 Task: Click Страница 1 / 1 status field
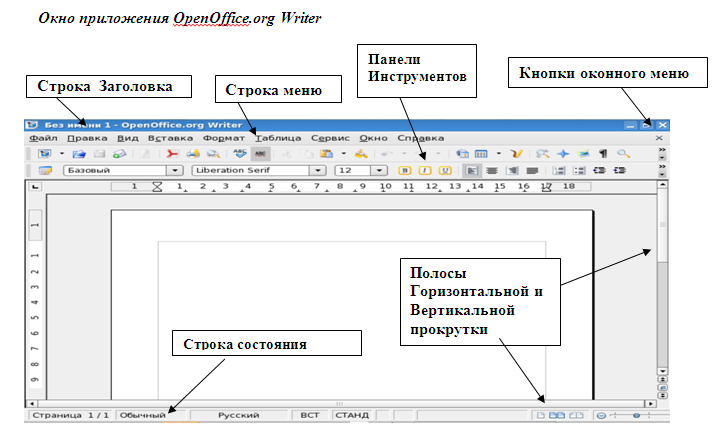(71, 415)
